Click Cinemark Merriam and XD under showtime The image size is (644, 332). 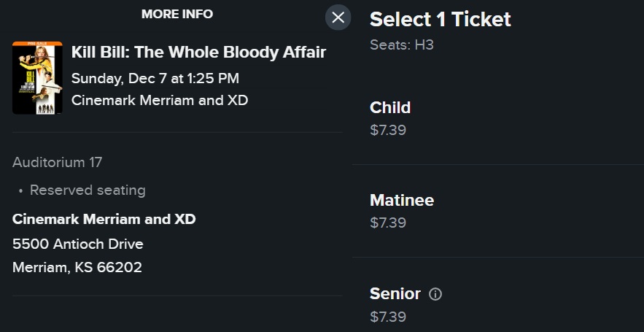click(x=160, y=100)
